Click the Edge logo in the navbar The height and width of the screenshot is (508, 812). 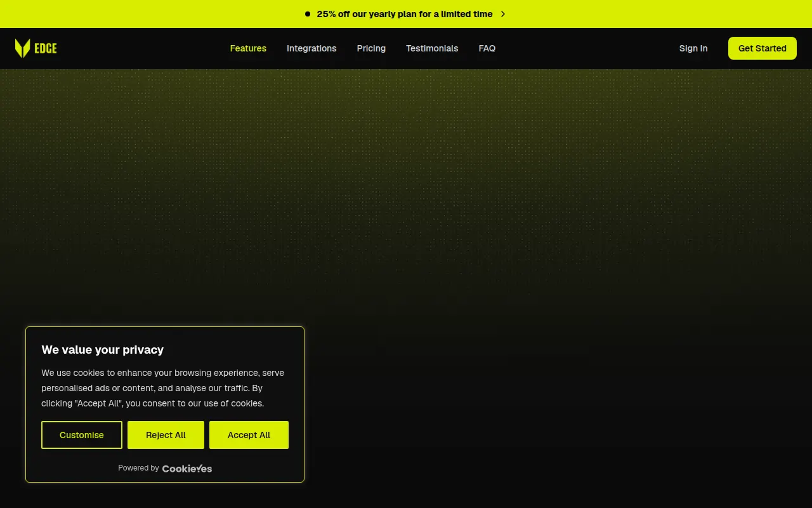pos(36,48)
